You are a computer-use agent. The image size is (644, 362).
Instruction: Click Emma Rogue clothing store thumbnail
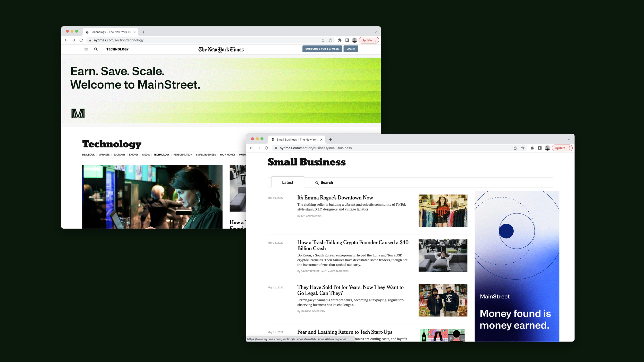[x=443, y=211]
